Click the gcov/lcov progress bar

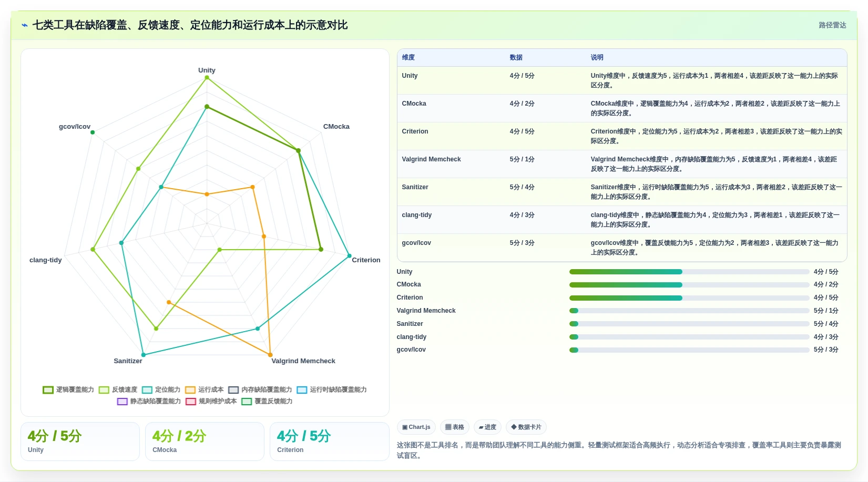tap(689, 350)
